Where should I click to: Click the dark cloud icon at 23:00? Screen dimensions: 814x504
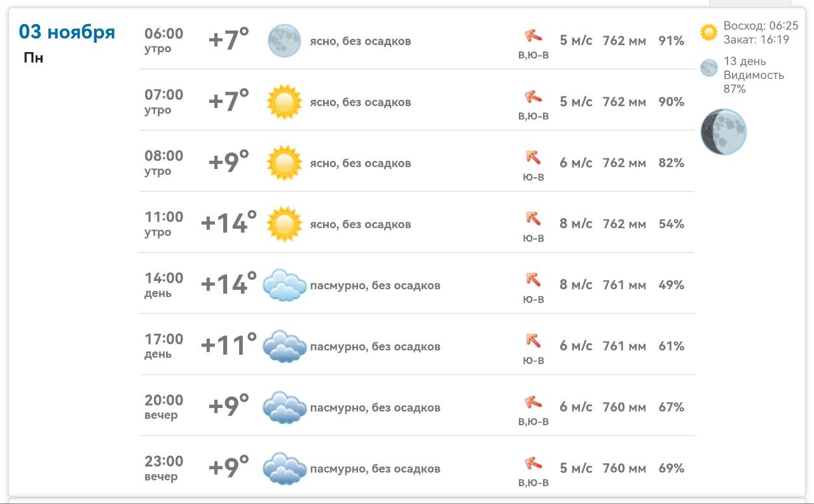click(284, 468)
